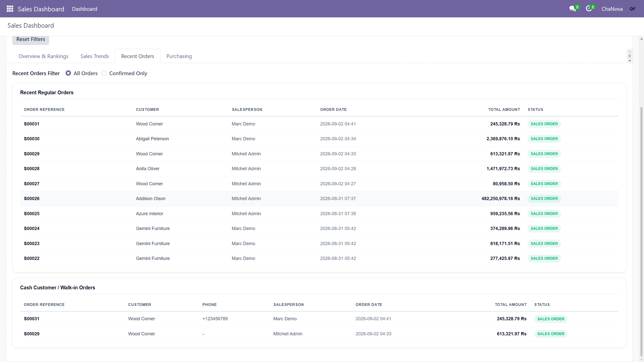Select the Confirmed Only radio button
Screen dimensions: 644x362
pos(104,73)
